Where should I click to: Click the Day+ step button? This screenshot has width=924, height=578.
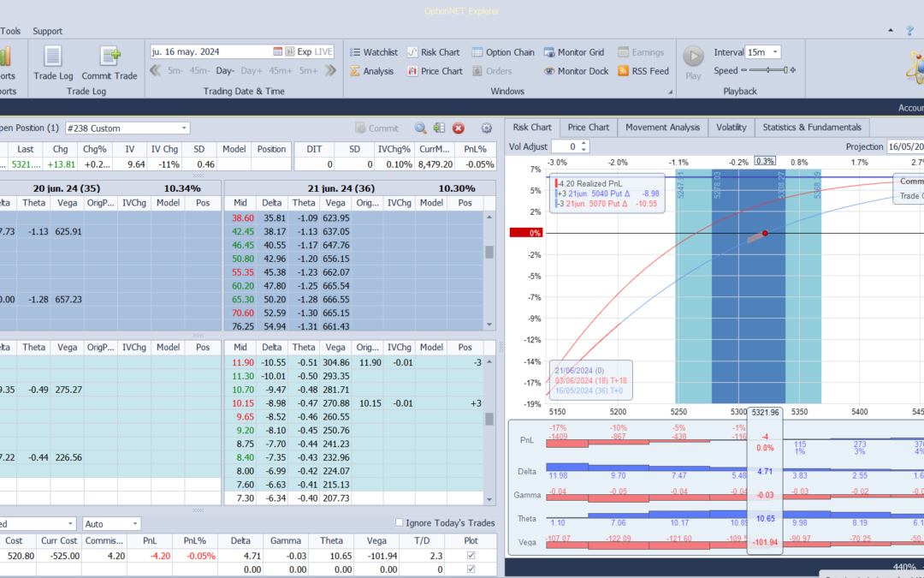pyautogui.click(x=251, y=71)
